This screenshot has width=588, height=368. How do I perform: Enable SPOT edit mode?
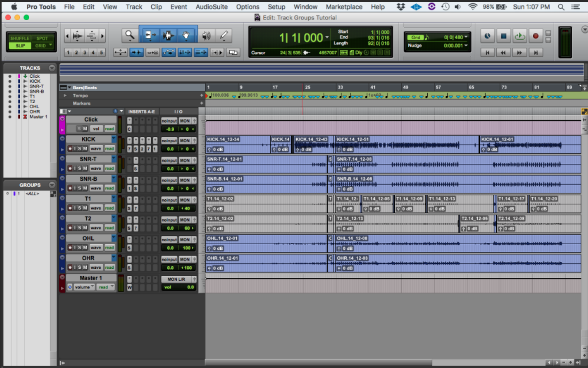(x=42, y=38)
